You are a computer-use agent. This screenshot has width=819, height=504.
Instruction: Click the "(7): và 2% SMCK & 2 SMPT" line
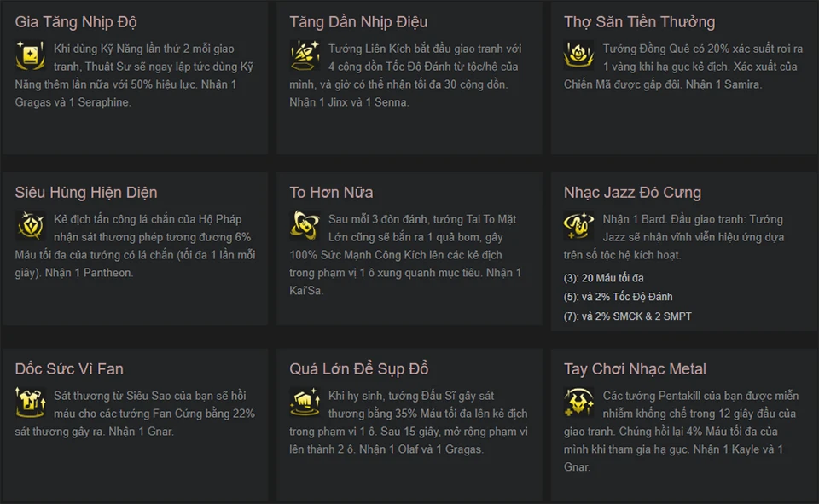tap(627, 316)
